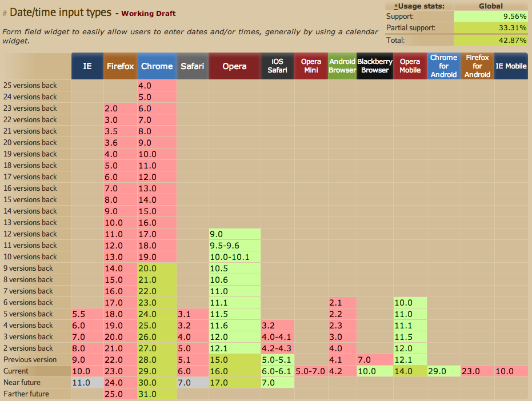The height and width of the screenshot is (401, 532).
Task: Click the 33.31% partial support value
Action: (x=491, y=28)
